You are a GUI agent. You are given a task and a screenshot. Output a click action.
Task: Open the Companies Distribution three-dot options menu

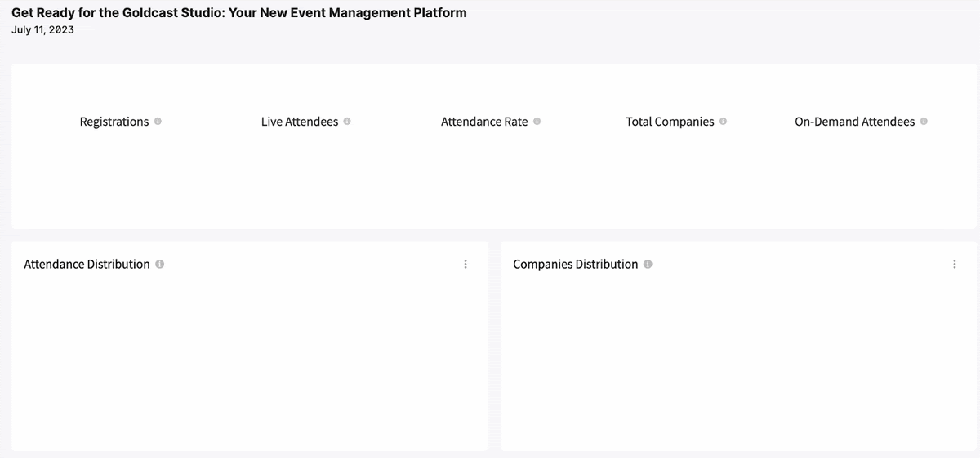954,265
